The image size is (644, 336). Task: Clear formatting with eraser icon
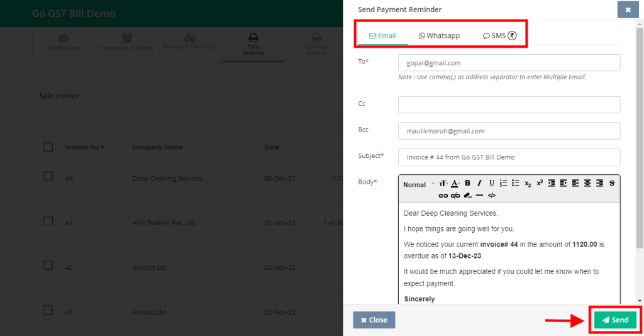tap(467, 196)
